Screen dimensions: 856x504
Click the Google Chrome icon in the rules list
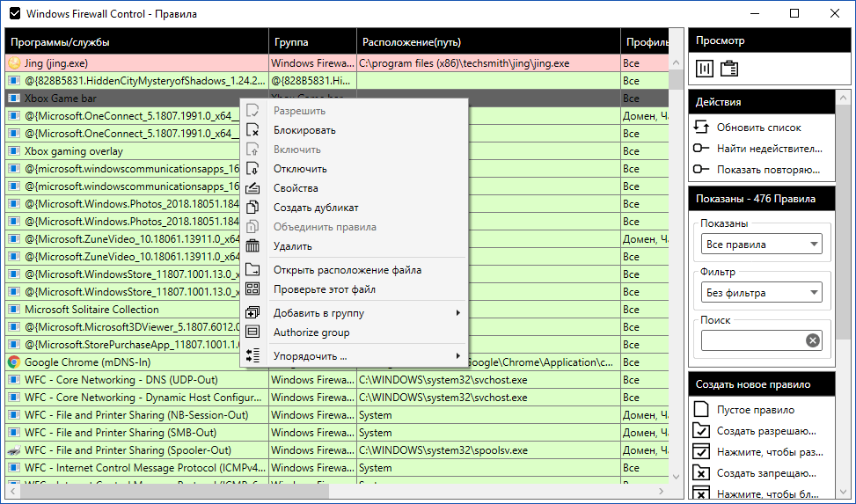click(x=14, y=362)
